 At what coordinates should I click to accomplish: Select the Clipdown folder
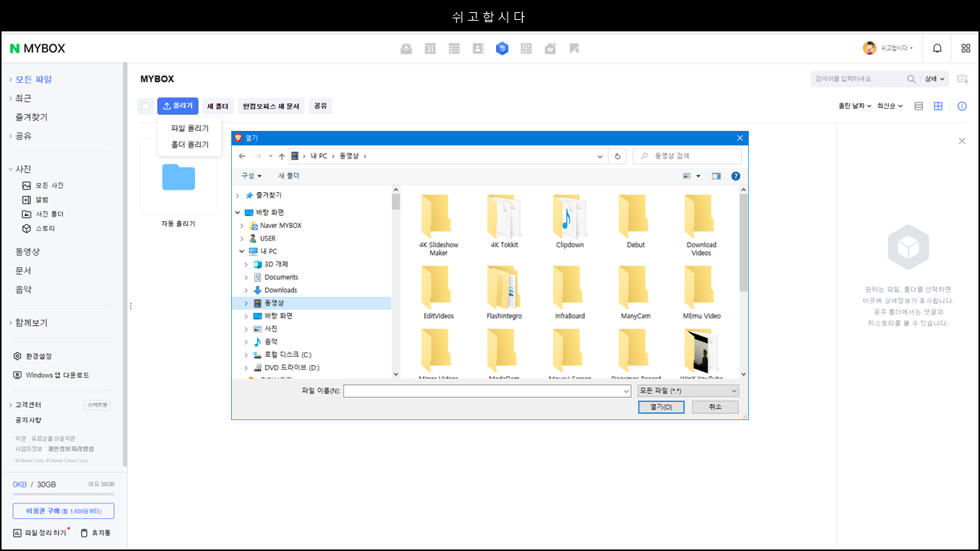570,221
